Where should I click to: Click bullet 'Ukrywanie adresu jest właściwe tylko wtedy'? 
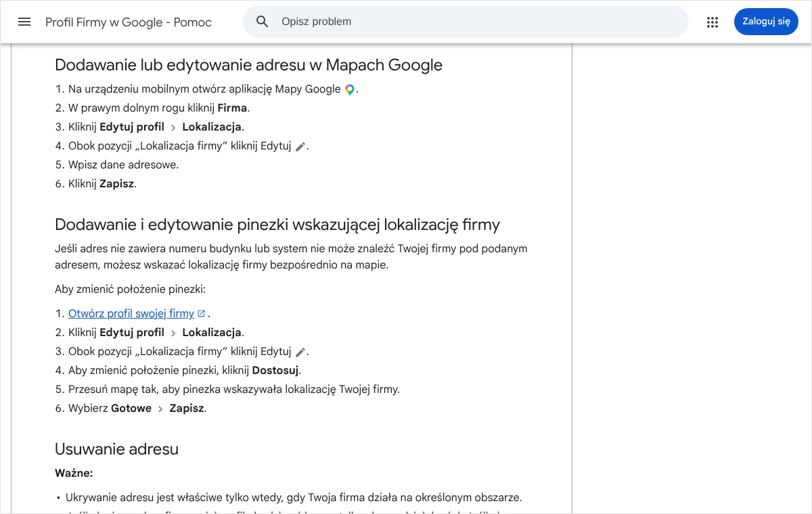pos(294,498)
